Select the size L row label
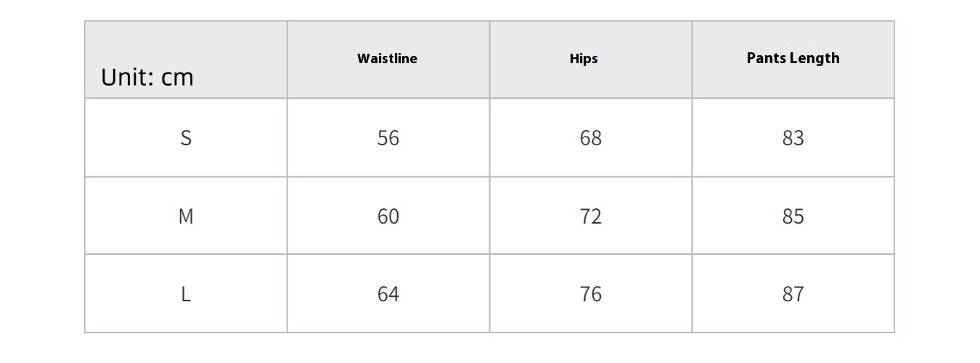 186,294
